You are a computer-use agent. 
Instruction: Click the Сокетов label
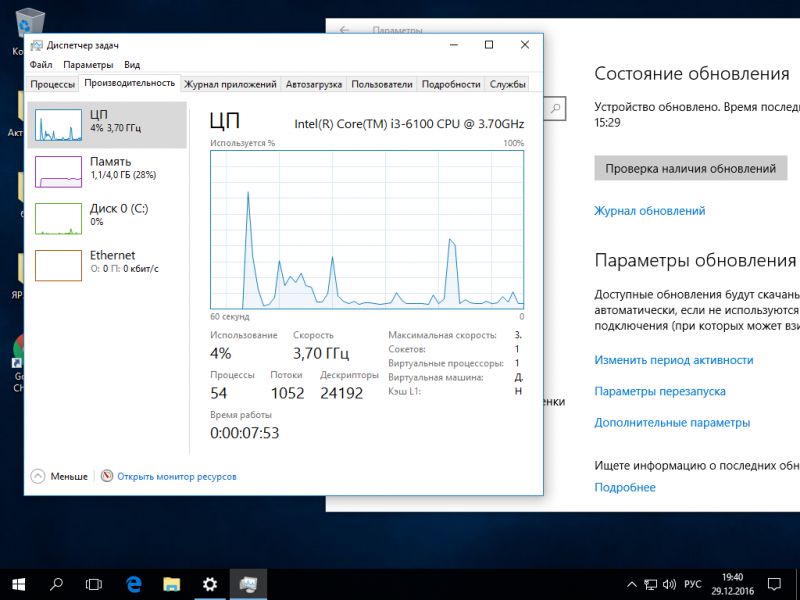tap(407, 349)
